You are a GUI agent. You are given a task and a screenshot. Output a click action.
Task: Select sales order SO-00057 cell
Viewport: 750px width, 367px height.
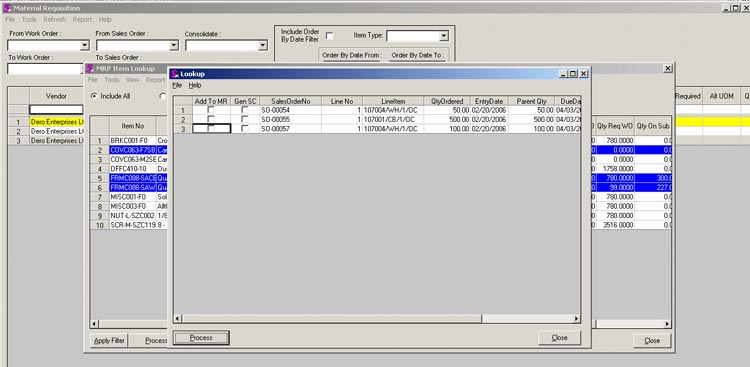290,129
